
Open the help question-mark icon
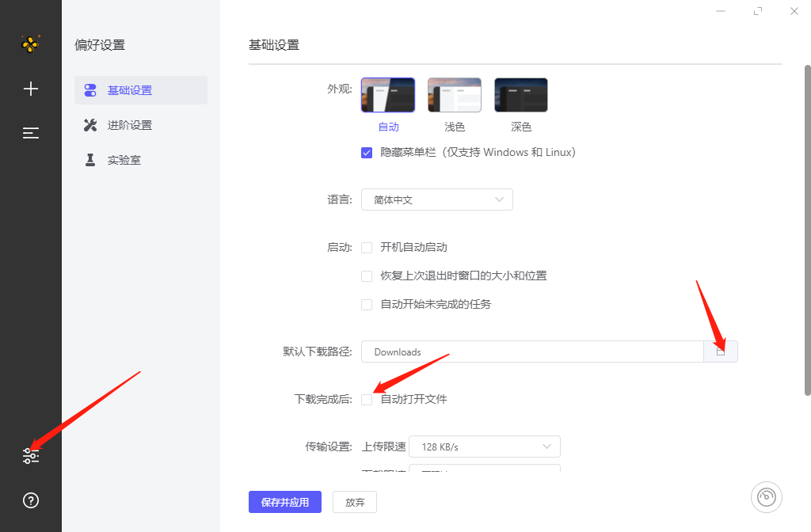pos(31,500)
